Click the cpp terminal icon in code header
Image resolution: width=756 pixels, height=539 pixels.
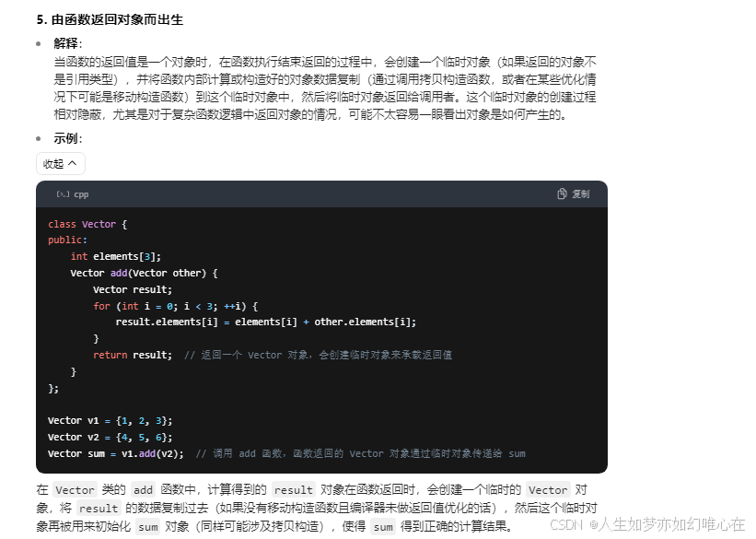coord(63,194)
